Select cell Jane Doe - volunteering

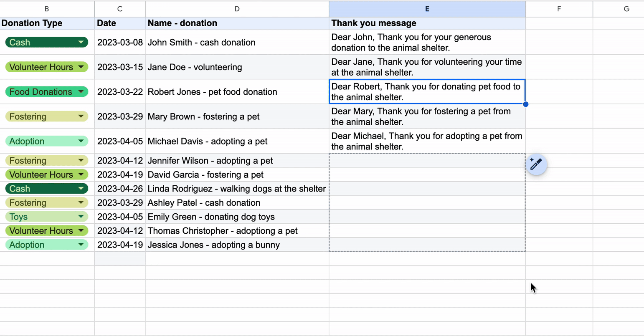[x=237, y=67]
